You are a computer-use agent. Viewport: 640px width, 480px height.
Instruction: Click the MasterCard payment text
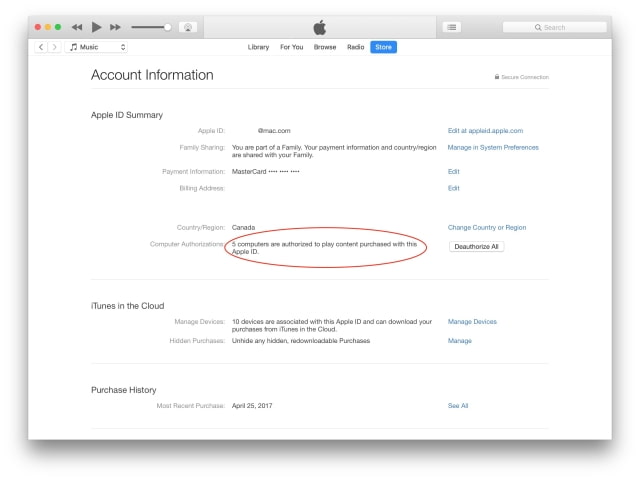(x=265, y=171)
